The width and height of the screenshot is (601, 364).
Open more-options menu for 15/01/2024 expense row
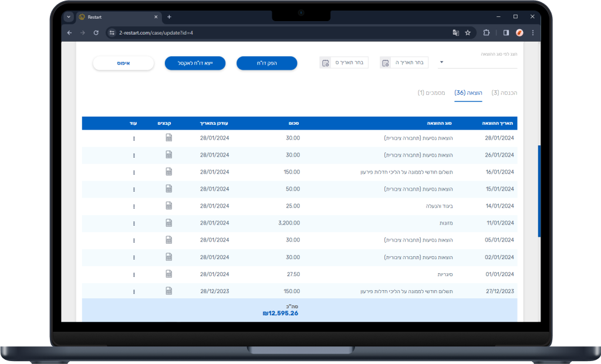pos(134,189)
